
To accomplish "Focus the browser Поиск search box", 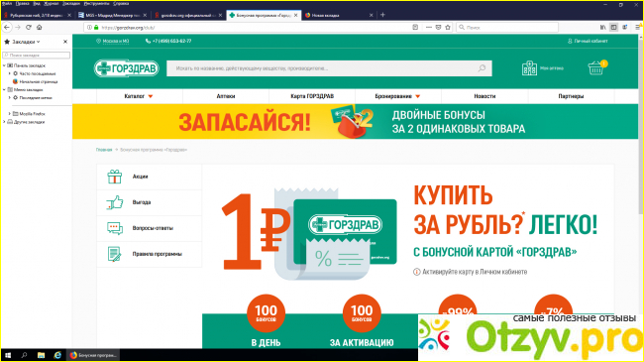I will (507, 27).
